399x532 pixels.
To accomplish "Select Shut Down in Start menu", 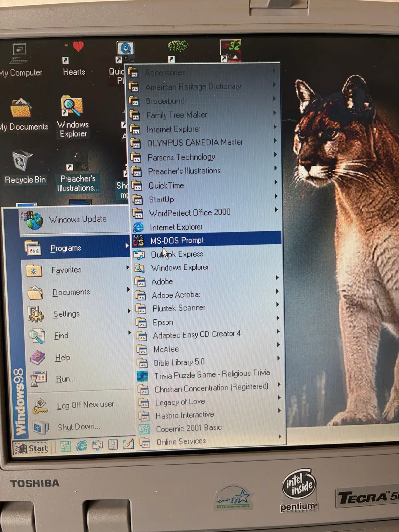I will tap(78, 427).
